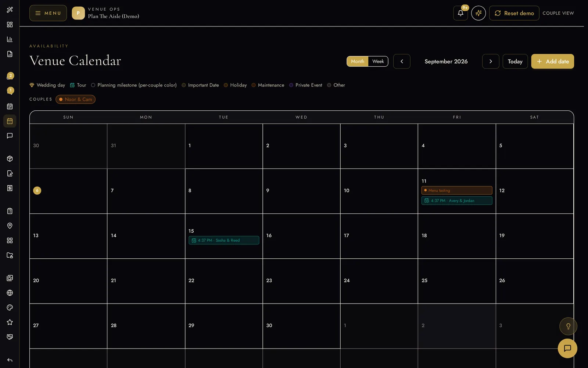
Task: Open the image gallery icon in sidebar
Action: 10,278
